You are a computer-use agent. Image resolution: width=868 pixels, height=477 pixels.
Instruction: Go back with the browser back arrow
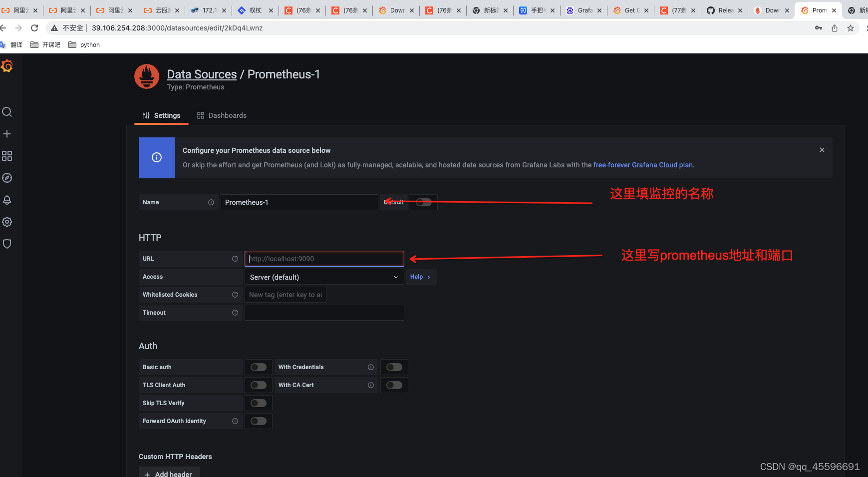pos(3,28)
